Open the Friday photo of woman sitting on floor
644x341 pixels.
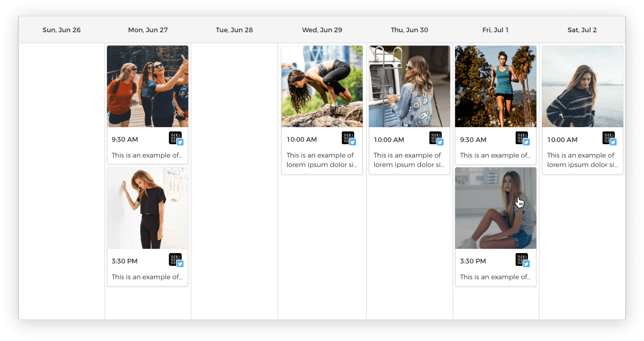point(495,208)
